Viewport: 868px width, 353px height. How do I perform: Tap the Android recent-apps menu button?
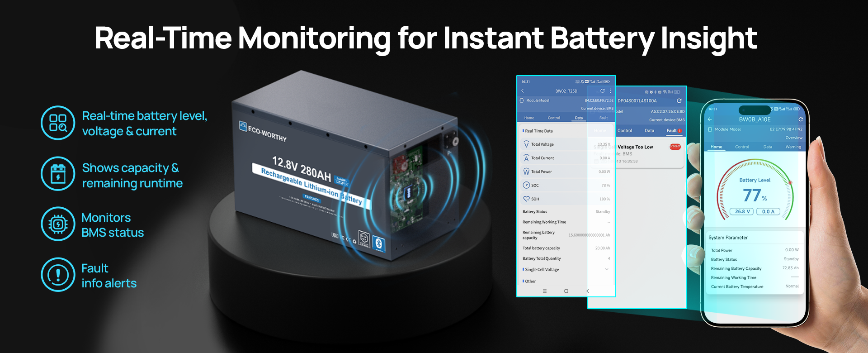(x=545, y=291)
